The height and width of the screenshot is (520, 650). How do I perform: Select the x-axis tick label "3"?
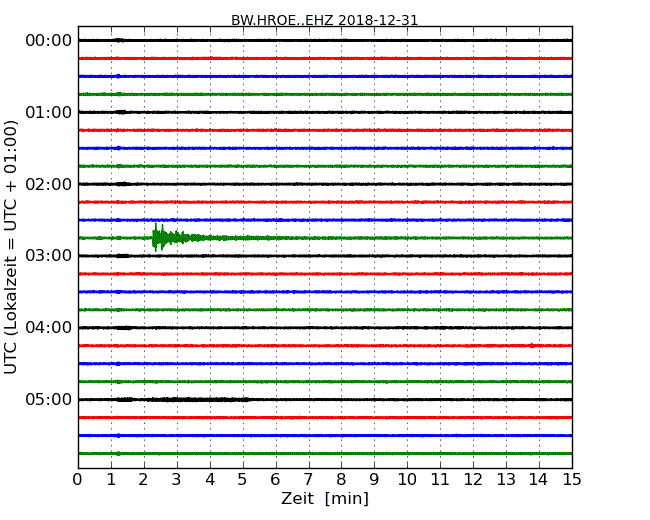click(x=177, y=480)
